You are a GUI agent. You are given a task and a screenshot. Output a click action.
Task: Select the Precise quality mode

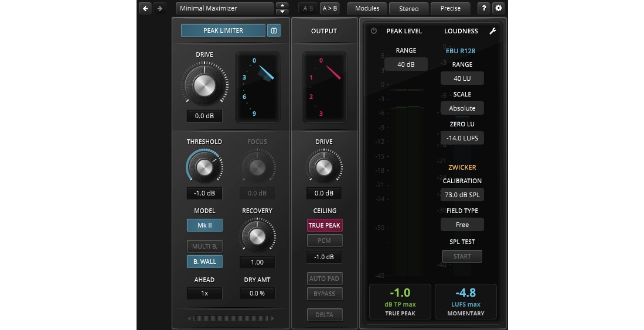coord(451,8)
